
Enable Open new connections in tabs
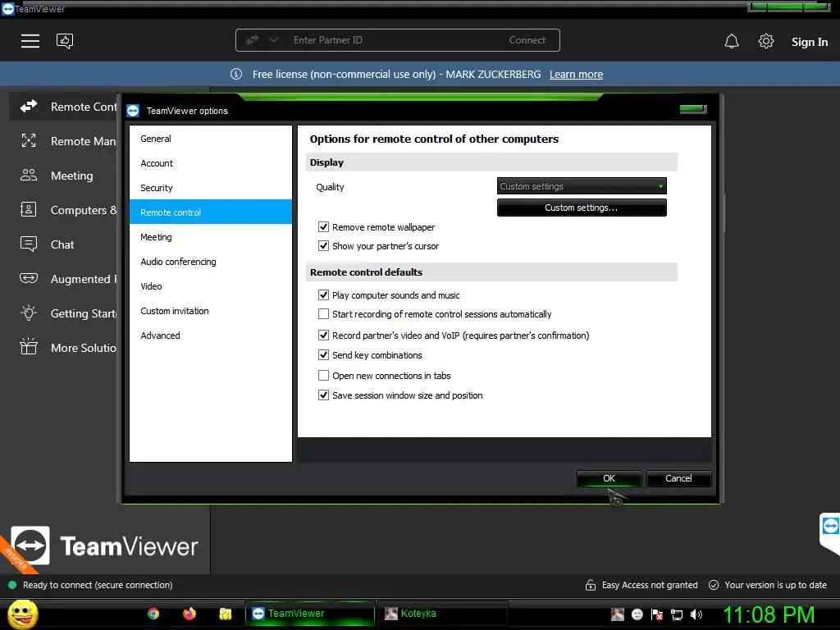[x=323, y=376]
